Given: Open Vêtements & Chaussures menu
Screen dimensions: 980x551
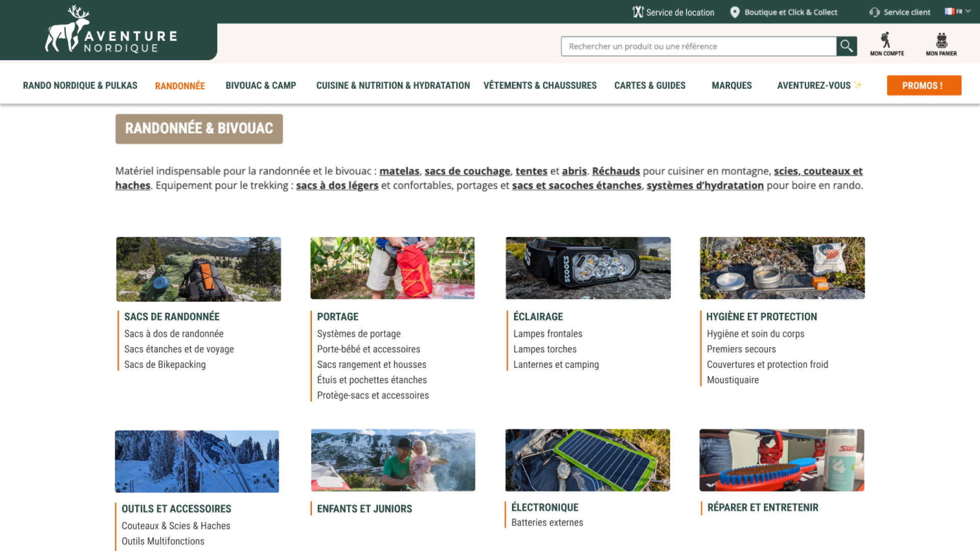Looking at the screenshot, I should tap(540, 86).
